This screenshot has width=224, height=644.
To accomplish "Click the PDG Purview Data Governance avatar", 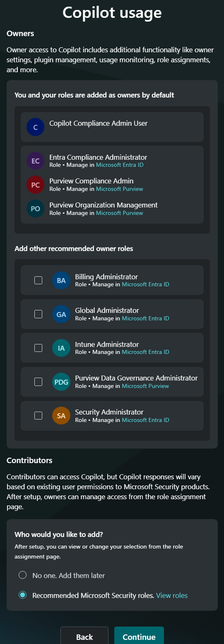I will 61,382.
